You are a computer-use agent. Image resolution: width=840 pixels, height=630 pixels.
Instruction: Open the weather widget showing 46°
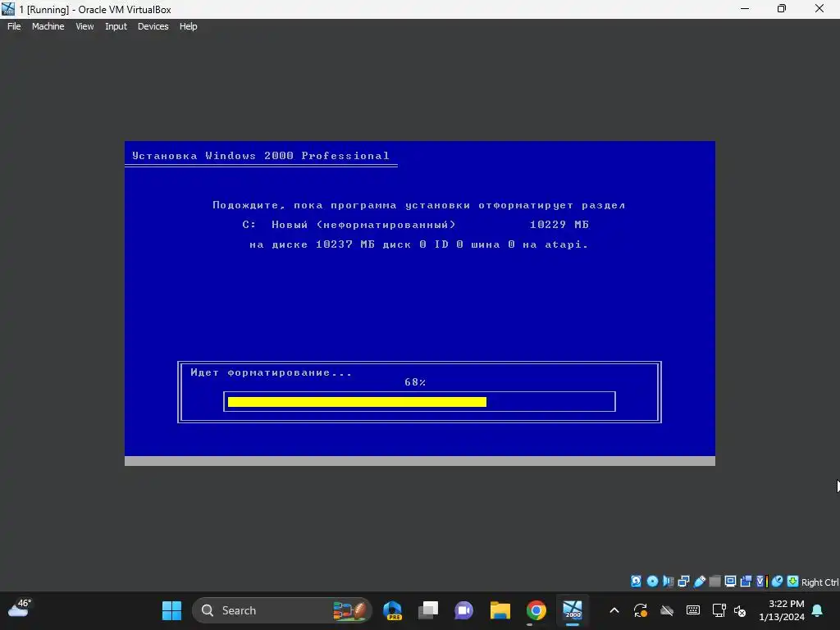[x=21, y=609]
